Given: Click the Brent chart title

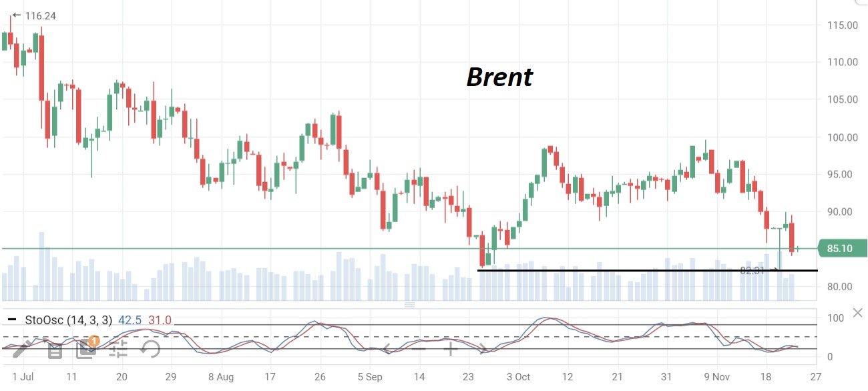Looking at the screenshot, I should tap(499, 77).
